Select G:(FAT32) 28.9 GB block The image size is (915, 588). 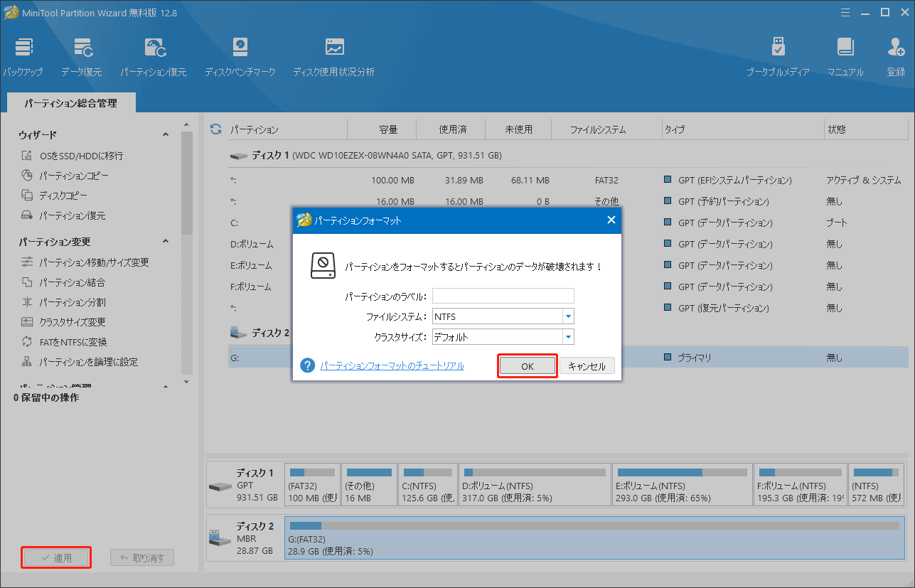tap(594, 538)
